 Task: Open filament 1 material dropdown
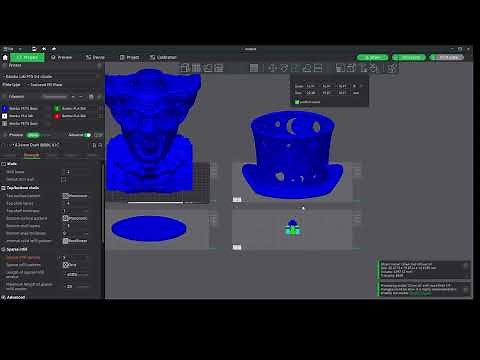click(27, 109)
